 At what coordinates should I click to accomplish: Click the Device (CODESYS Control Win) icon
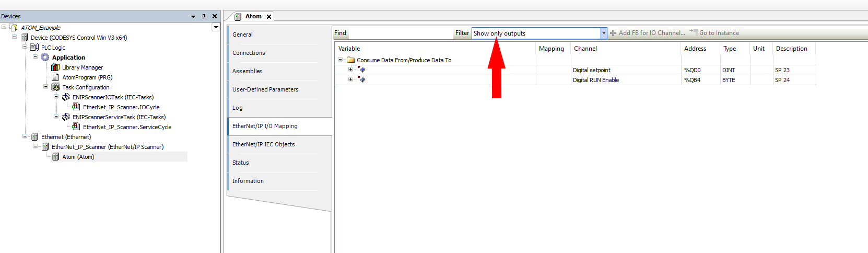(24, 38)
